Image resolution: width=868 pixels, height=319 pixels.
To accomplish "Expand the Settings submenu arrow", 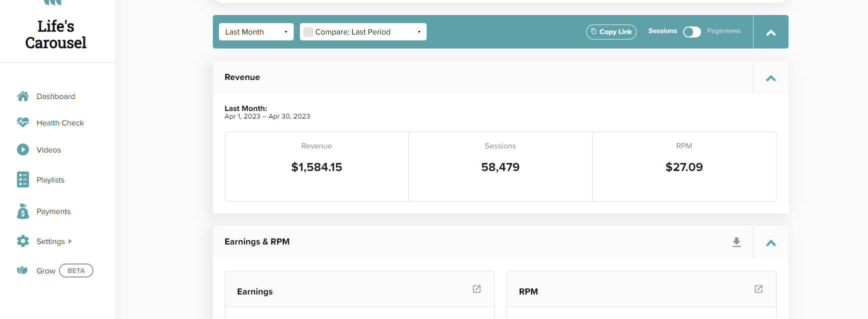I will [x=70, y=241].
